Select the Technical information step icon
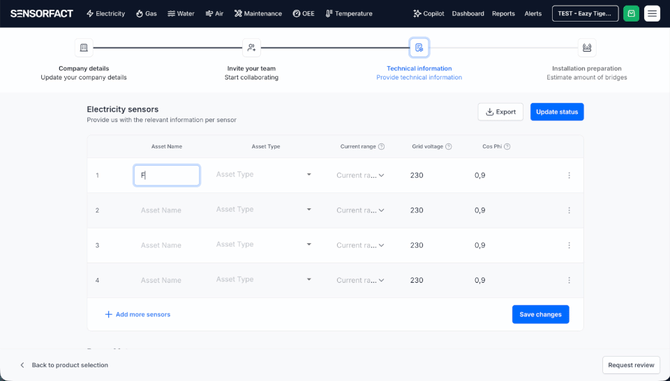670x381 pixels. pos(419,47)
